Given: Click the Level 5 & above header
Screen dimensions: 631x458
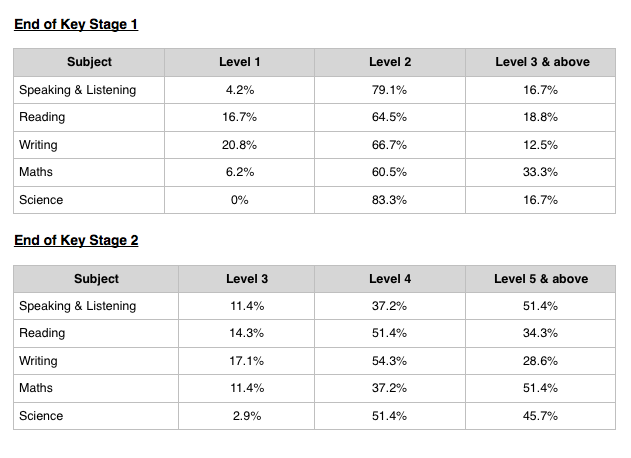Looking at the screenshot, I should click(540, 279).
